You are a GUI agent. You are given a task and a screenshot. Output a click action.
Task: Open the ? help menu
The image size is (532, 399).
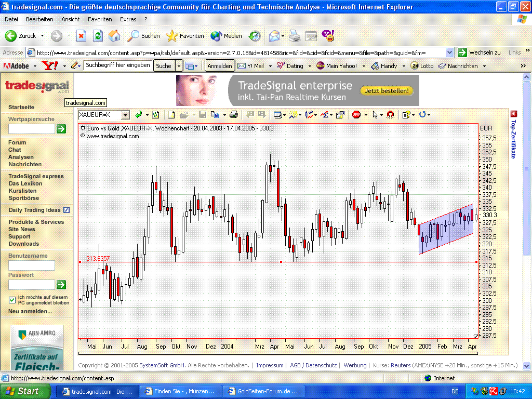(146, 19)
